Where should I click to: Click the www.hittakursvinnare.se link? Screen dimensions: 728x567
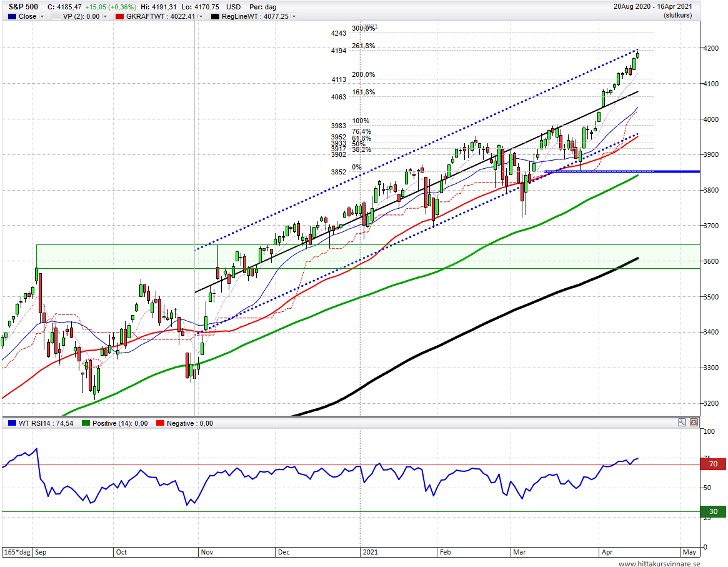pos(659,563)
